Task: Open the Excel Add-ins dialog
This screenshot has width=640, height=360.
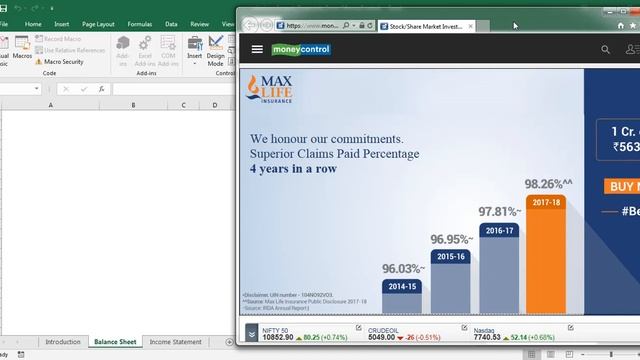Action: click(145, 51)
